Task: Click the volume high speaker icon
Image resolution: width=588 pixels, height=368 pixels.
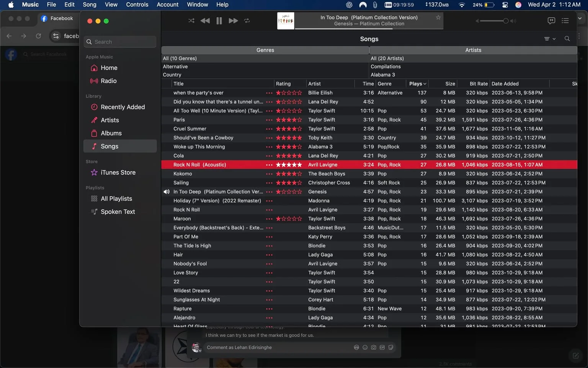Action: pos(513,21)
